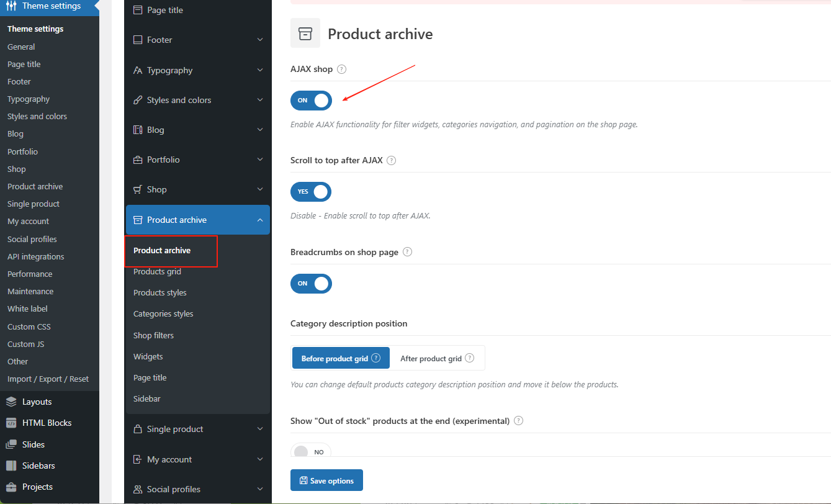Click the help icon beside AJAX shop

click(x=341, y=70)
